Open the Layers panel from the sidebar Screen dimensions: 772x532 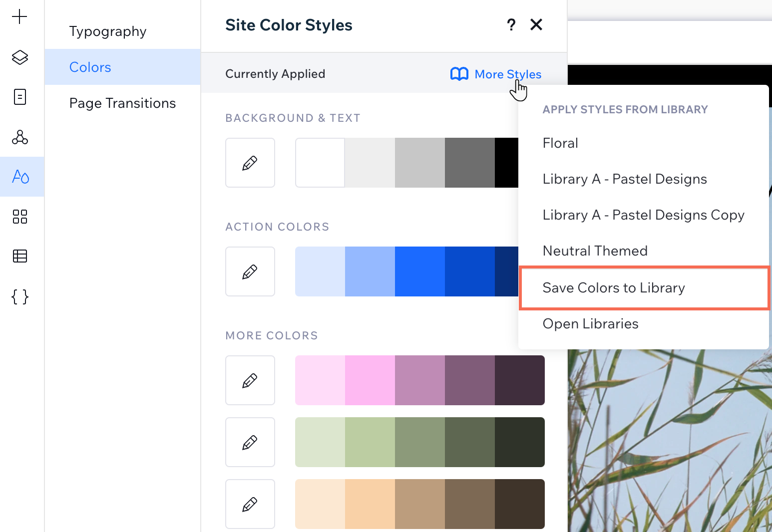(19, 57)
